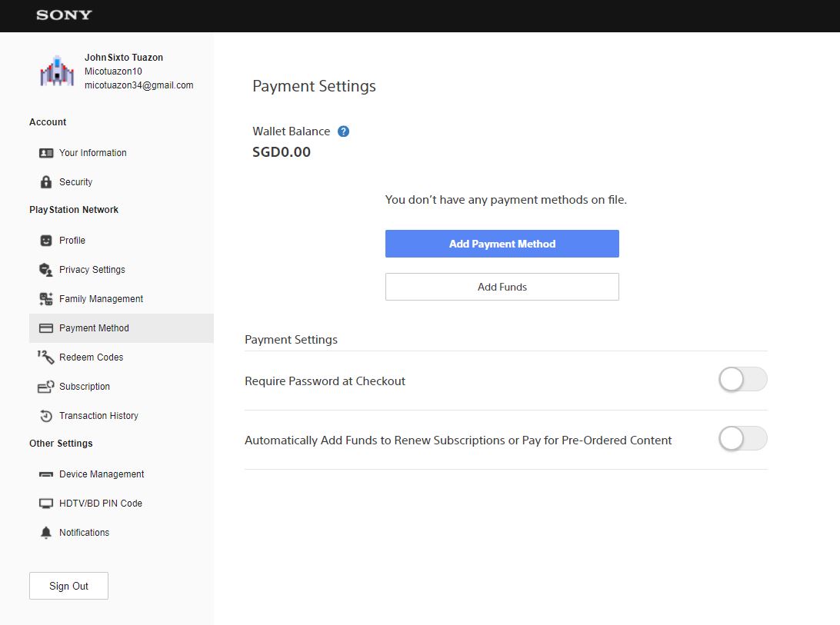Open Privacy Settings via its icon
Image resolution: width=840 pixels, height=625 pixels.
(x=46, y=269)
